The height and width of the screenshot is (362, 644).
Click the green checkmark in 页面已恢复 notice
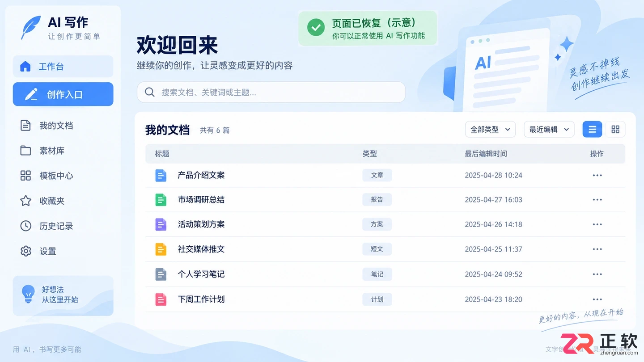pyautogui.click(x=316, y=28)
